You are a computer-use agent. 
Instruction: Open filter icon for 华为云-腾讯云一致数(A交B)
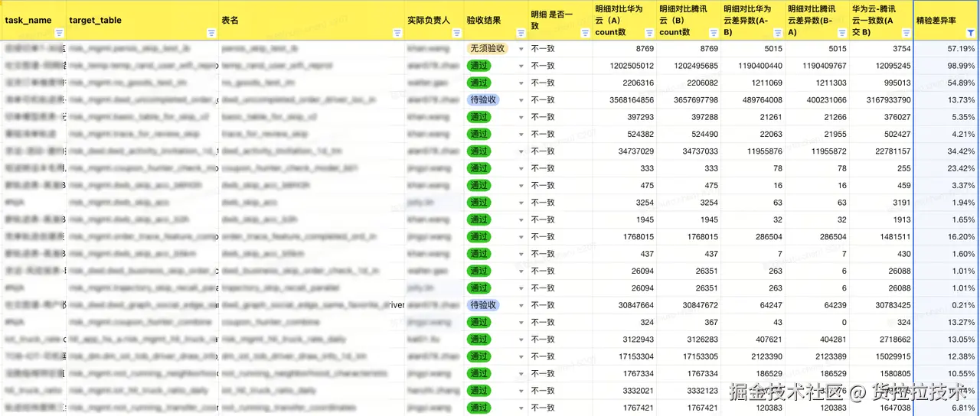point(906,33)
